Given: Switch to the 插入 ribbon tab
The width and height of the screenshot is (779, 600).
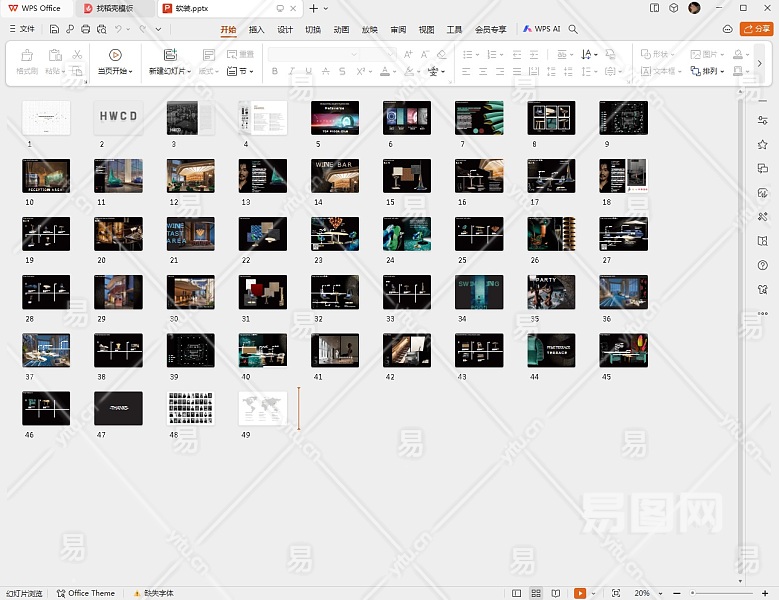Looking at the screenshot, I should [257, 30].
